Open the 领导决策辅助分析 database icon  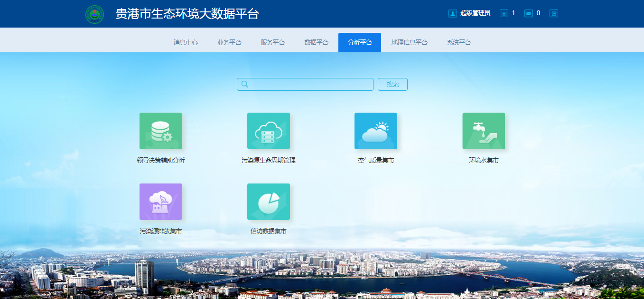click(x=160, y=131)
